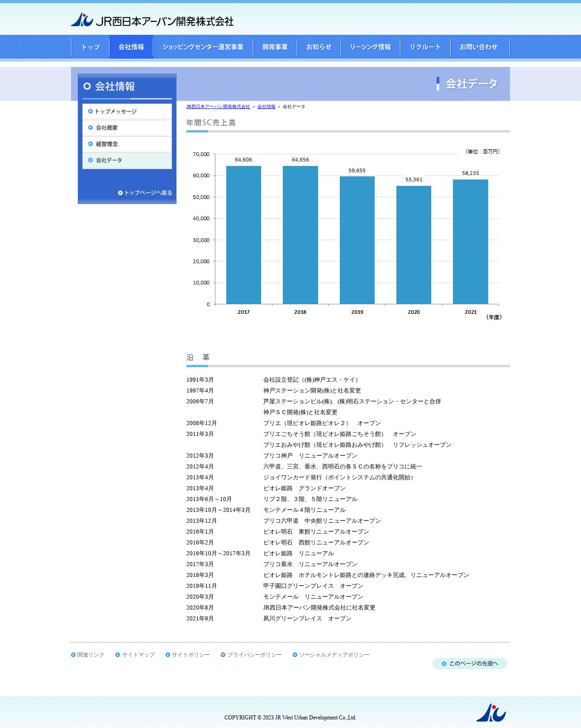Open 経営理念 in the sidebar

127,144
